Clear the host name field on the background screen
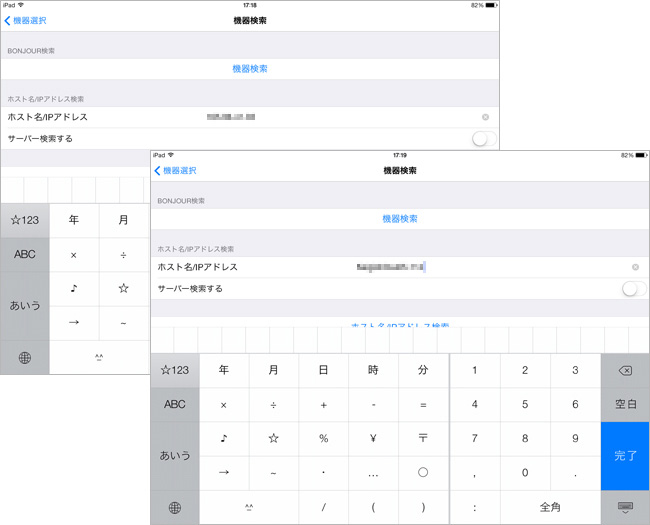 485,117
